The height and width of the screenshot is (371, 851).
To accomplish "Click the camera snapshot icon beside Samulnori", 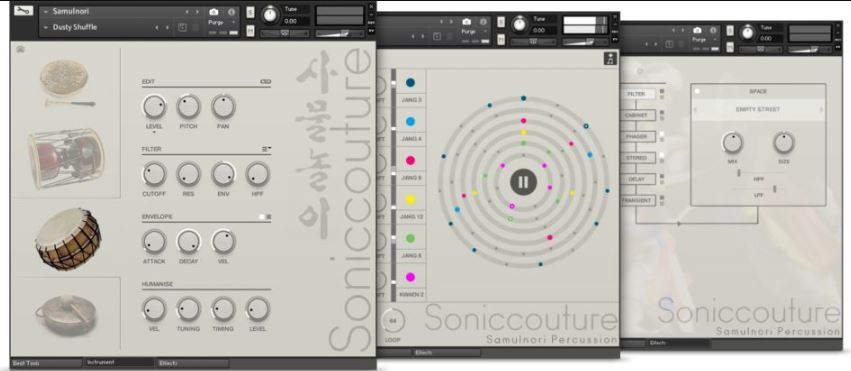I will (214, 11).
